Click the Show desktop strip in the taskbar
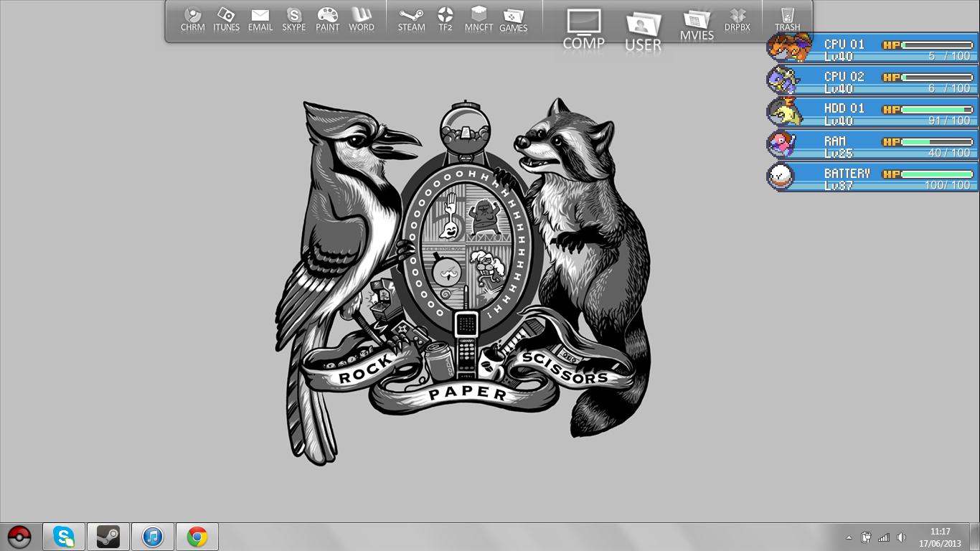This screenshot has height=551, width=980. pos(974,537)
